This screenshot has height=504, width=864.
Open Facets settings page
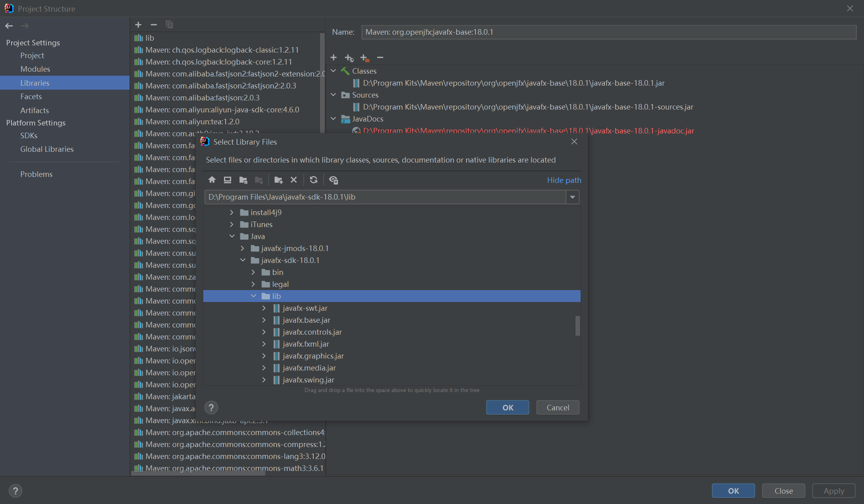pos(31,96)
